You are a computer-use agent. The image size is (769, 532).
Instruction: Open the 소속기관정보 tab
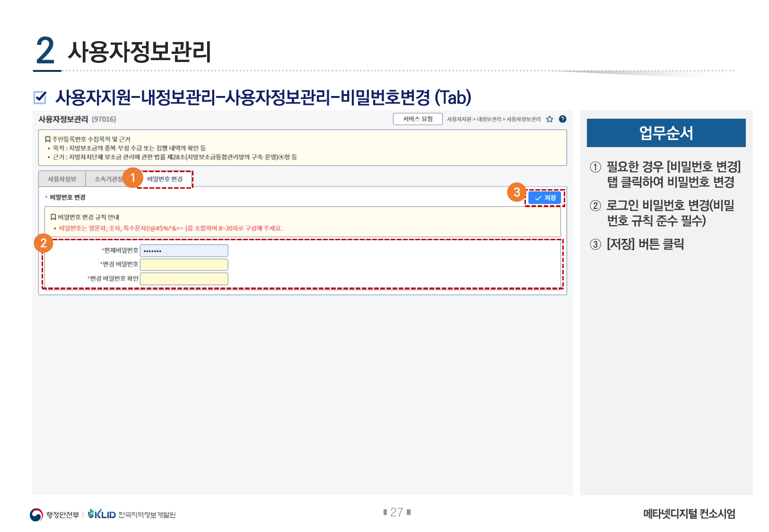tap(106, 179)
